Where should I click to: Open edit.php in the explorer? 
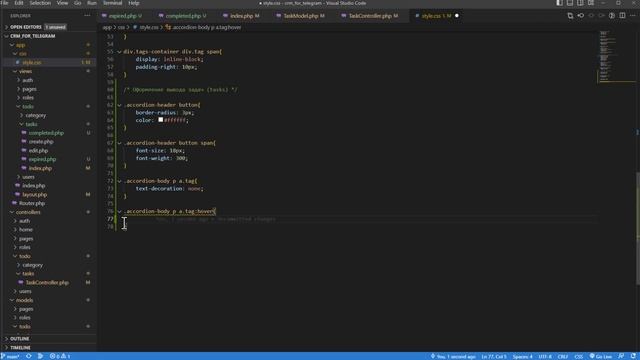48,151
